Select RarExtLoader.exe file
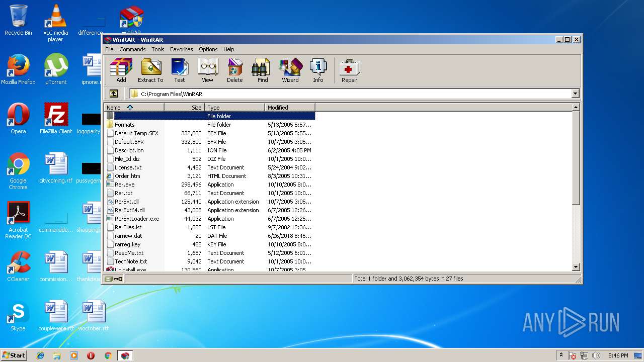 click(210, 219)
